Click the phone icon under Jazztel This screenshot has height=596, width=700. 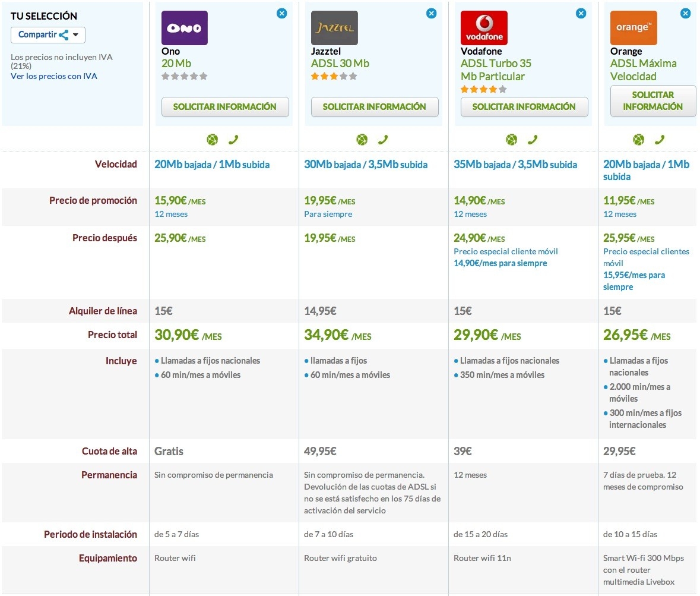click(x=382, y=140)
